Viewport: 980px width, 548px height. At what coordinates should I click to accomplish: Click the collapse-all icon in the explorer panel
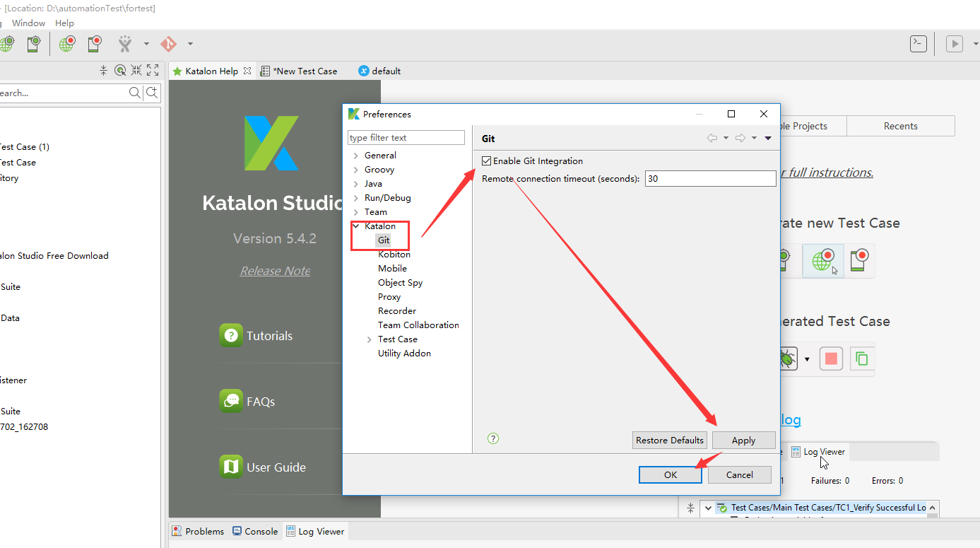point(103,70)
